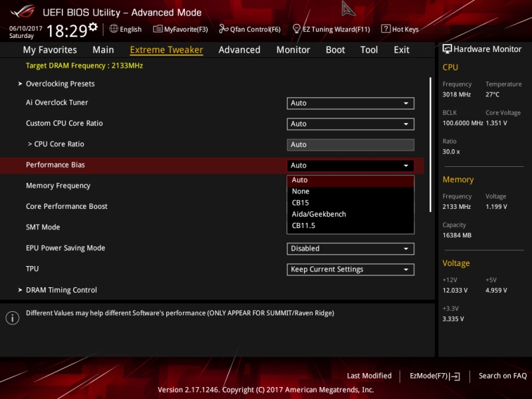
Task: Collapse the Performance Bias dropdown
Action: pos(350,166)
